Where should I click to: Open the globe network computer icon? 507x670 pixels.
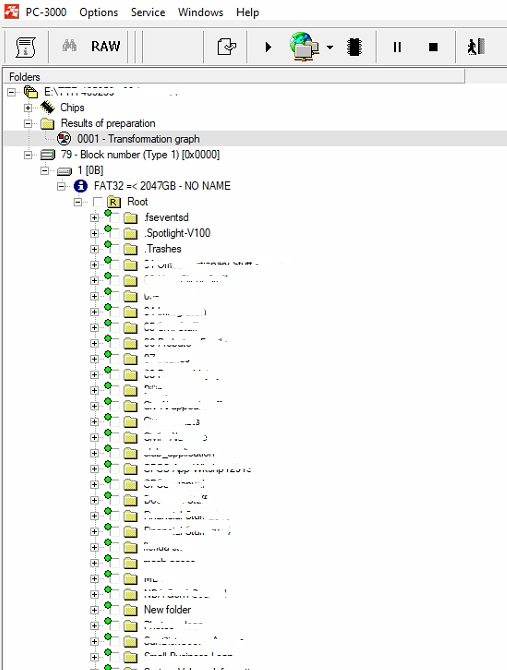(304, 46)
